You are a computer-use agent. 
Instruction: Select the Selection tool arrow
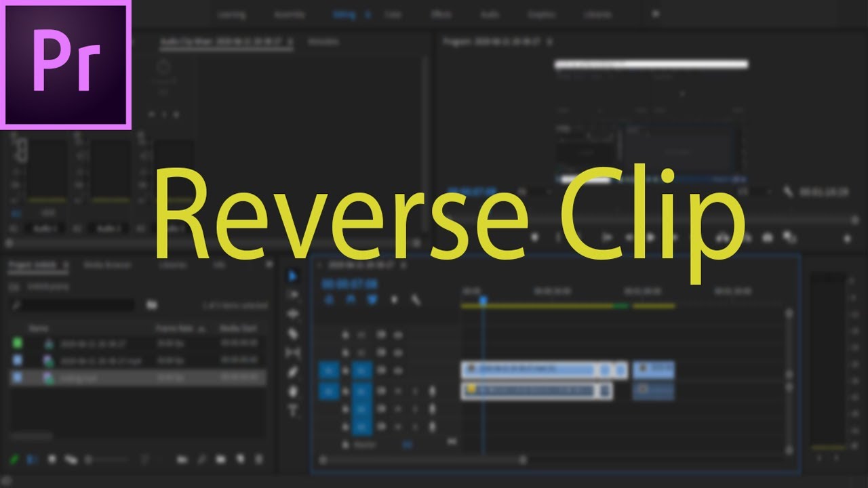(x=293, y=276)
